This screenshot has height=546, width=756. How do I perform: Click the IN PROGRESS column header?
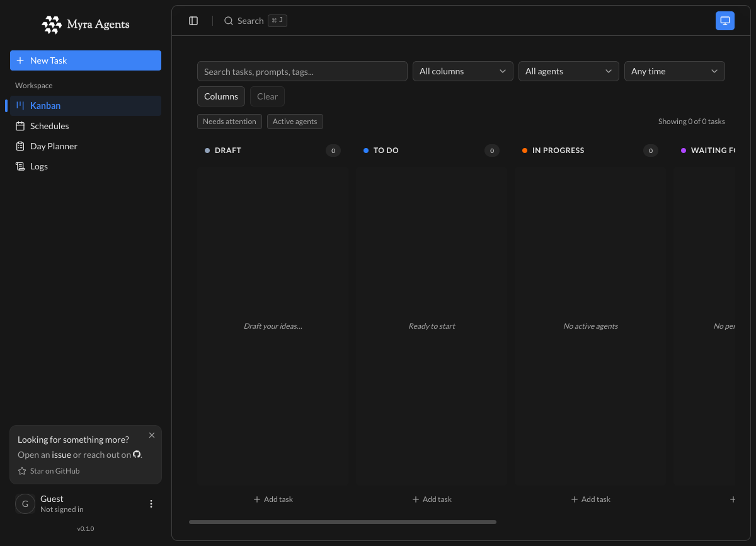click(x=558, y=151)
